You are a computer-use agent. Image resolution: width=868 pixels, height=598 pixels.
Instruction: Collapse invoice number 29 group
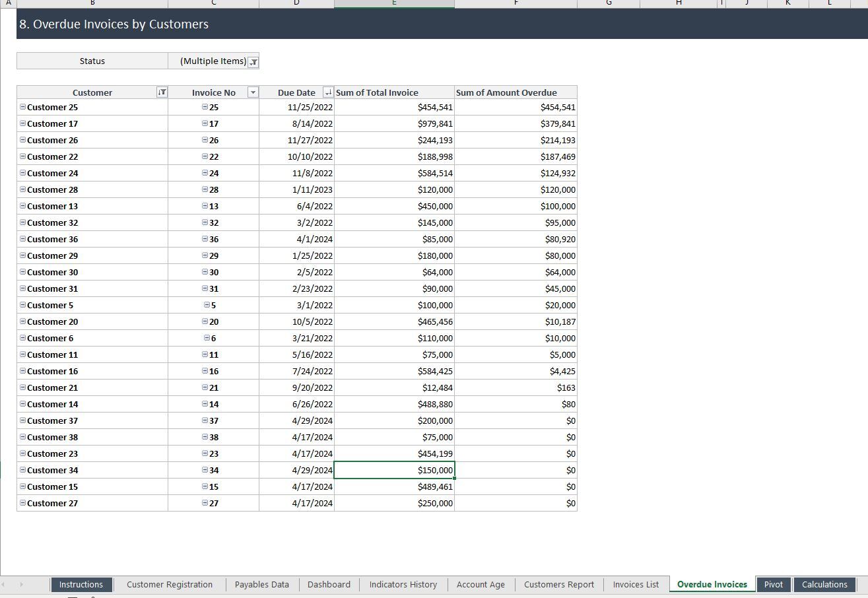(x=205, y=255)
